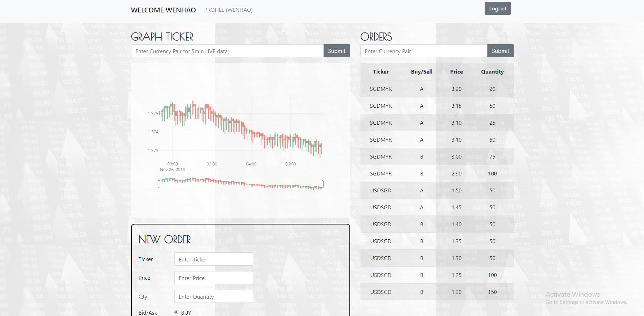Grab the right range slider handle
The width and height of the screenshot is (644, 316).
click(x=323, y=184)
